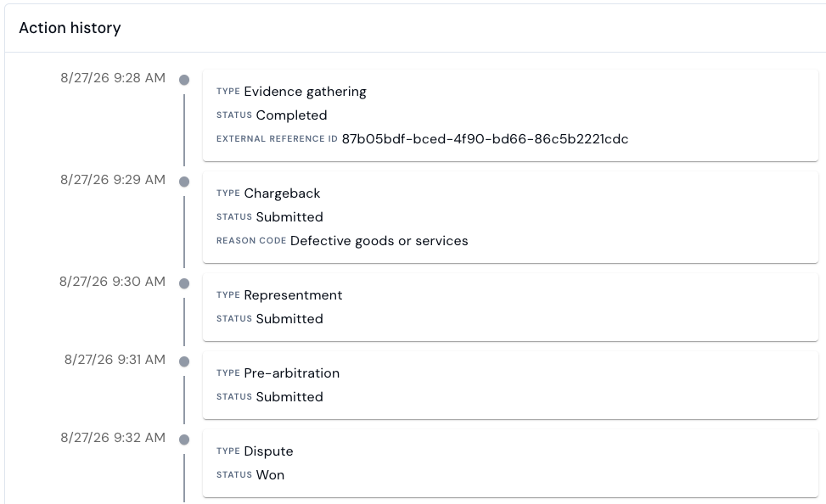This screenshot has height=504, width=826.
Task: Open the Chargeback action card
Action: click(x=510, y=217)
